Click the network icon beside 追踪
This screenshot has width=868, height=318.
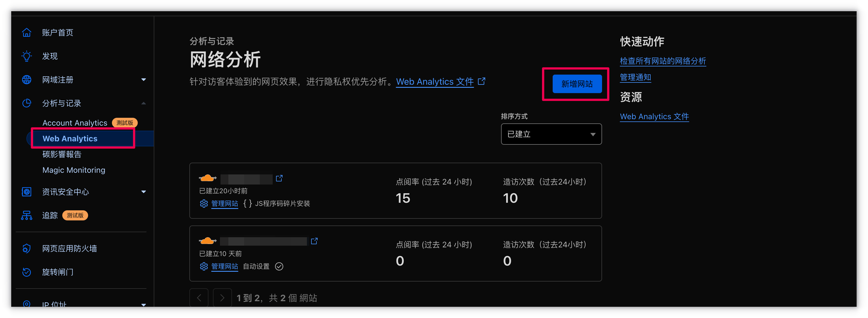pos(27,215)
